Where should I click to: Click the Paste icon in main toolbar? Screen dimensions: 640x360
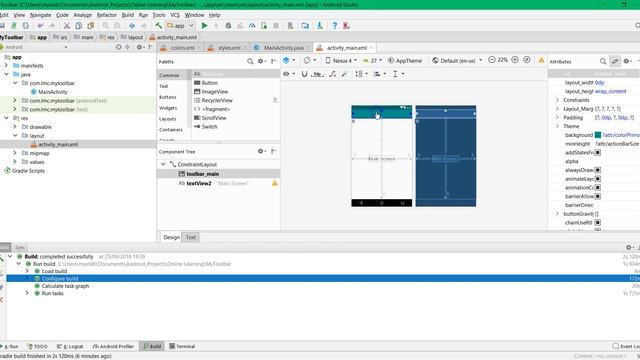pos(91,26)
